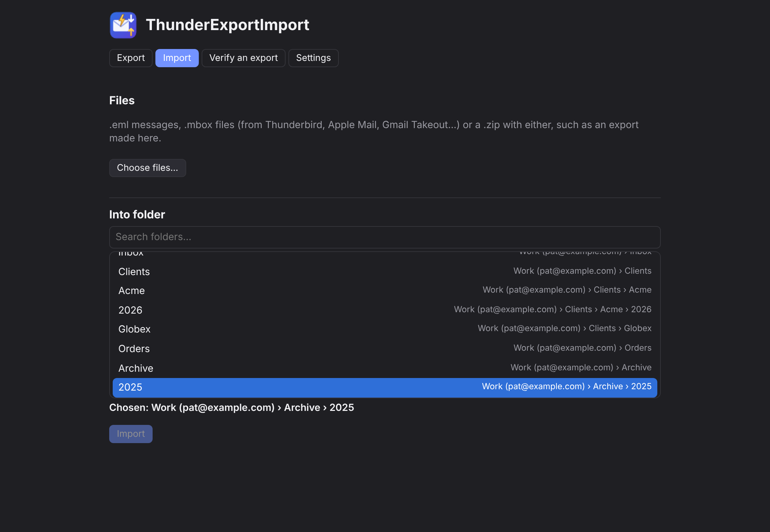Click the 'Files' section heading
This screenshot has height=532, width=770.
tap(122, 101)
